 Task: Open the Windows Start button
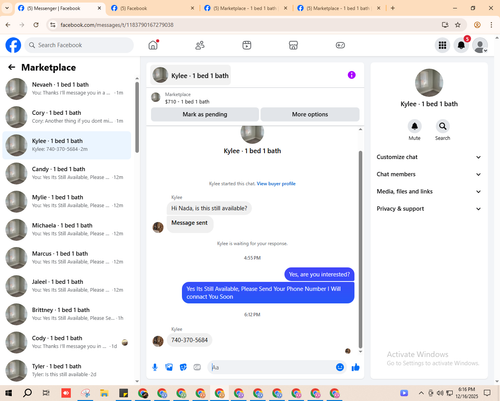coord(8,393)
